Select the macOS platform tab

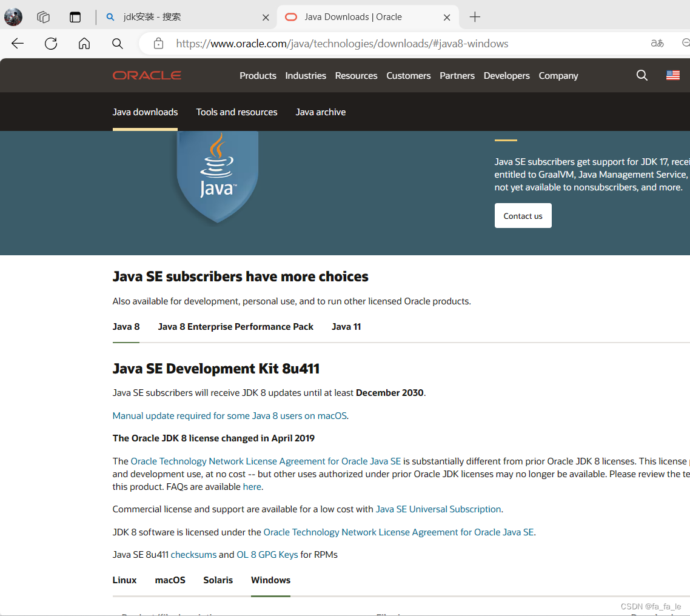170,580
